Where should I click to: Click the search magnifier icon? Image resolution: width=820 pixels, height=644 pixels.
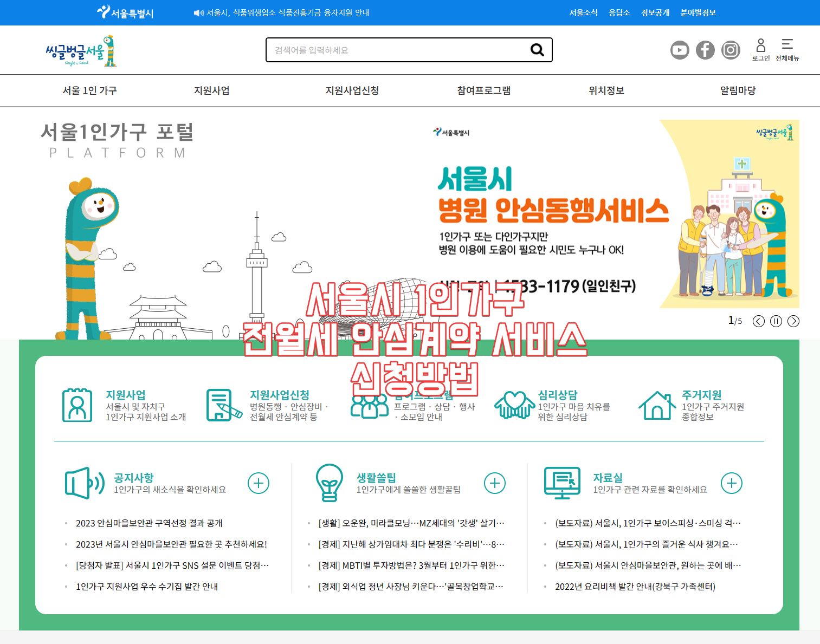(x=537, y=50)
